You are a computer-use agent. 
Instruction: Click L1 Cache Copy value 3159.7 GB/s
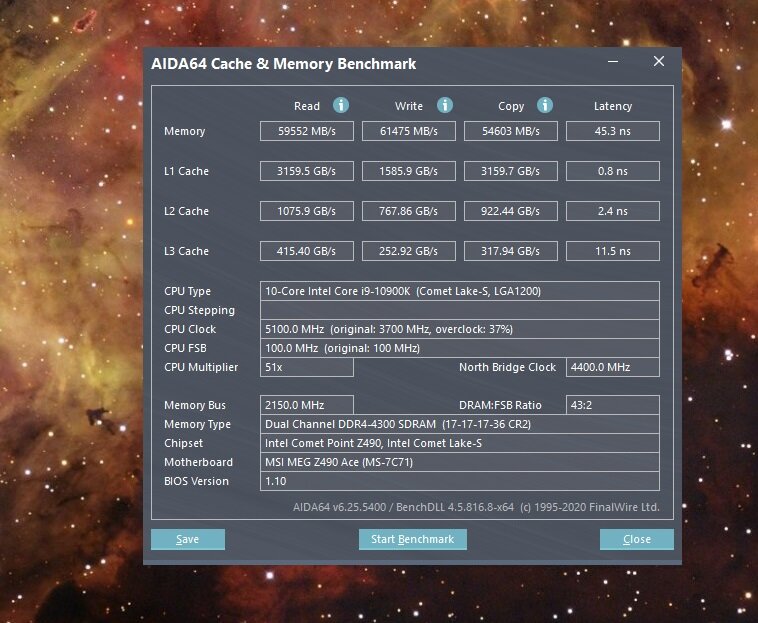pyautogui.click(x=510, y=171)
